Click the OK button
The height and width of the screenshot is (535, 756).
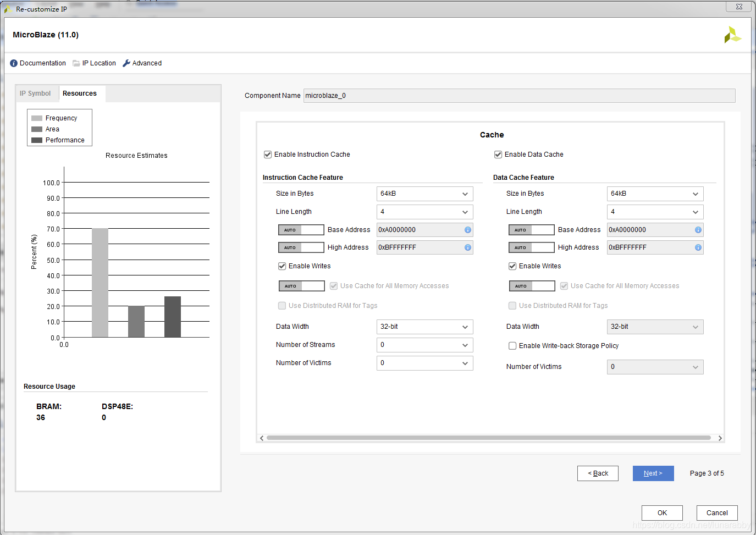pyautogui.click(x=662, y=513)
